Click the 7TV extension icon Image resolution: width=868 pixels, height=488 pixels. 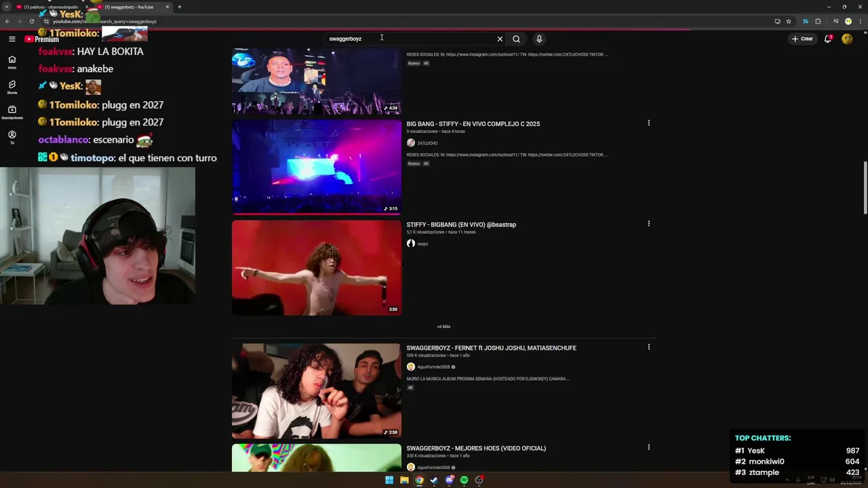[805, 21]
